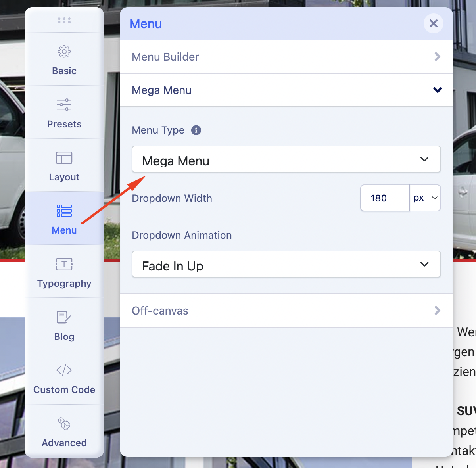Image resolution: width=476 pixels, height=468 pixels.
Task: Click the Menu panel title text
Action: (x=146, y=24)
